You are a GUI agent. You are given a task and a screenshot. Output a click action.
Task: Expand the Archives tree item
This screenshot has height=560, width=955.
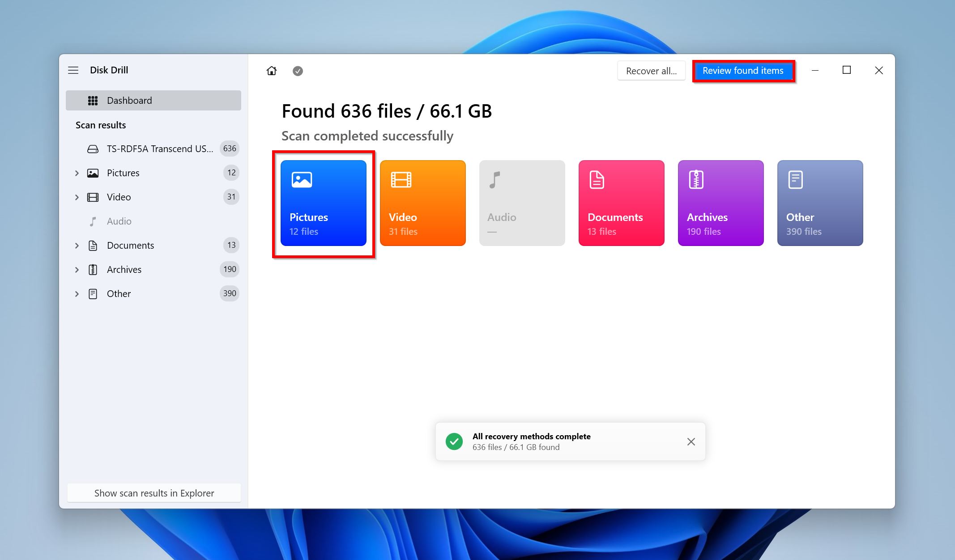click(76, 269)
